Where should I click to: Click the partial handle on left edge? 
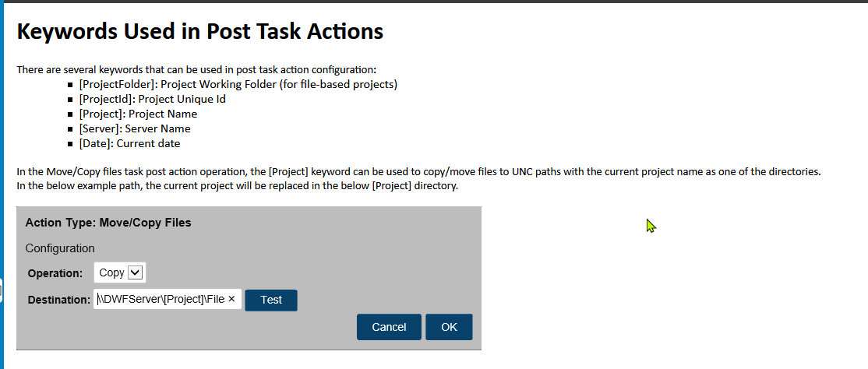tap(2, 290)
